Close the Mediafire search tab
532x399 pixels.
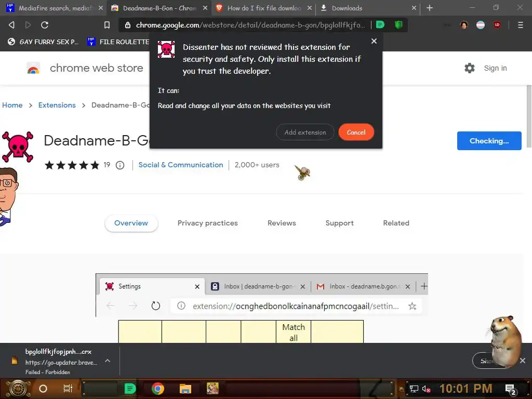pos(101,8)
